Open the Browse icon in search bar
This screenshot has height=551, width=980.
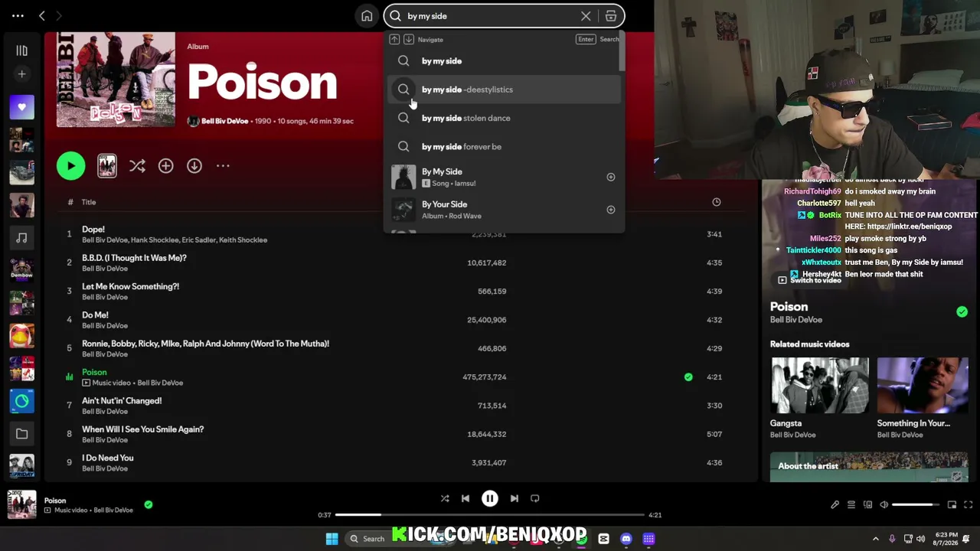tap(611, 16)
